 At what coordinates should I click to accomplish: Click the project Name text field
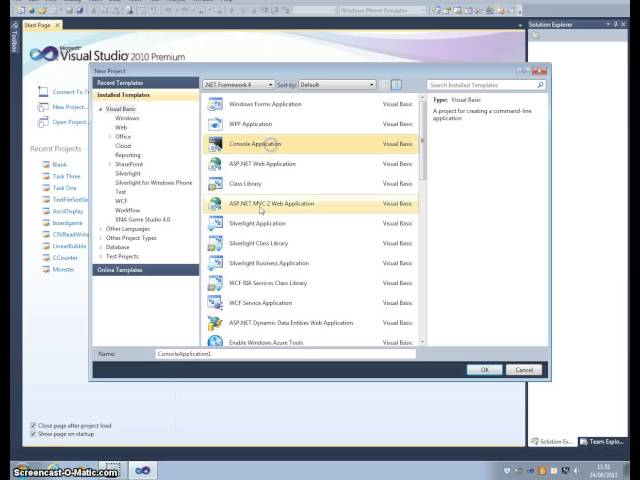point(286,354)
